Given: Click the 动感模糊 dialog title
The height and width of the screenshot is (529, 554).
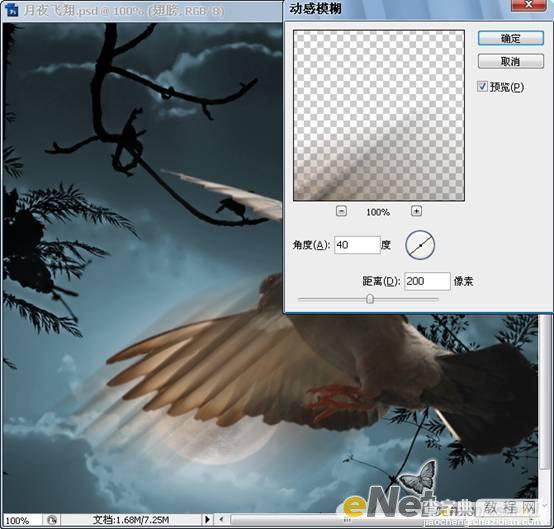Looking at the screenshot, I should (x=316, y=9).
